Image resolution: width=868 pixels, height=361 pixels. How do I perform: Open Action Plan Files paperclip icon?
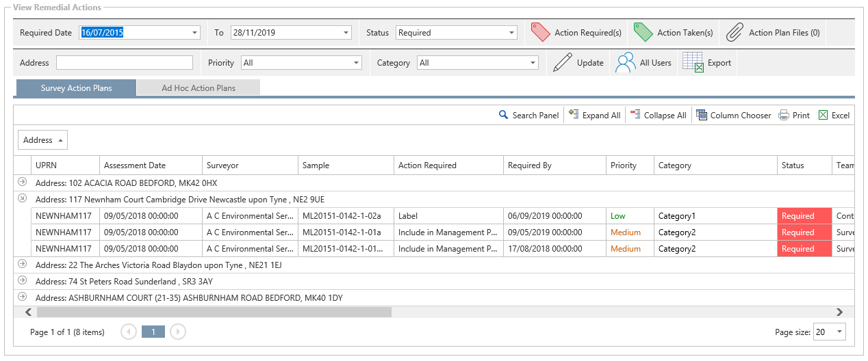point(735,32)
